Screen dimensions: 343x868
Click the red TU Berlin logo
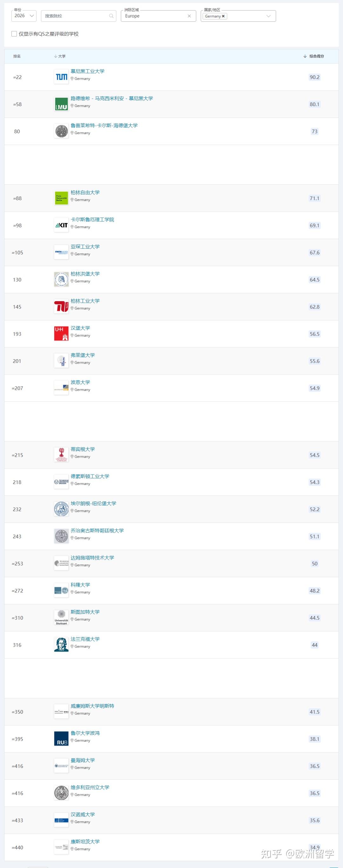(x=61, y=306)
